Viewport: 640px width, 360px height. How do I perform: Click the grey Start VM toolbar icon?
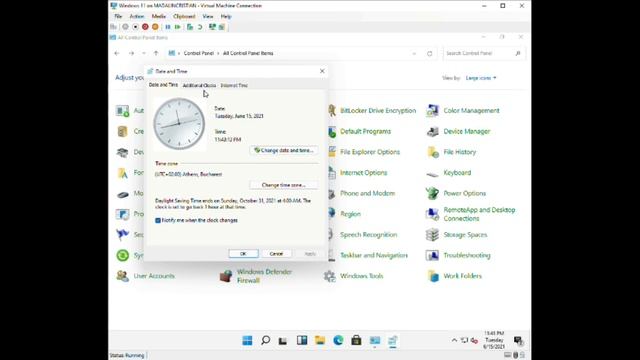click(x=125, y=27)
